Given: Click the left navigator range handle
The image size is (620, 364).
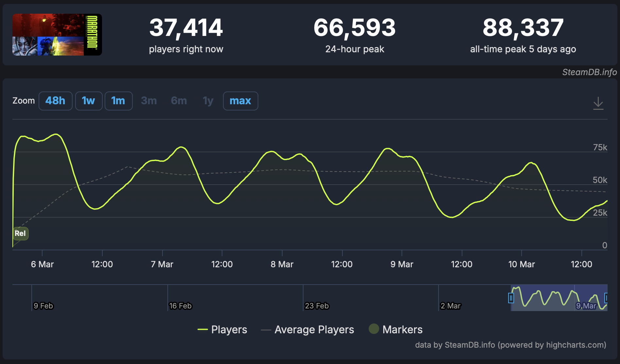Looking at the screenshot, I should [511, 298].
